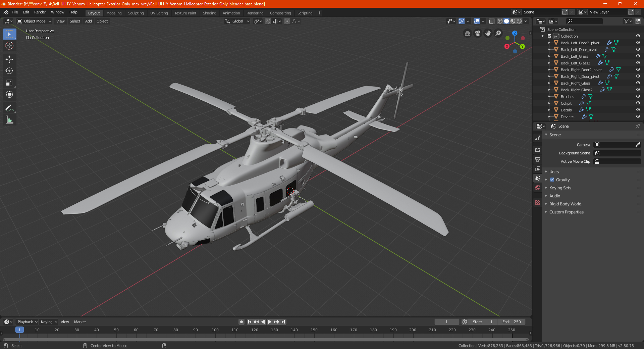The image size is (644, 349).
Task: Open the Render properties tab icon
Action: pyautogui.click(x=538, y=150)
